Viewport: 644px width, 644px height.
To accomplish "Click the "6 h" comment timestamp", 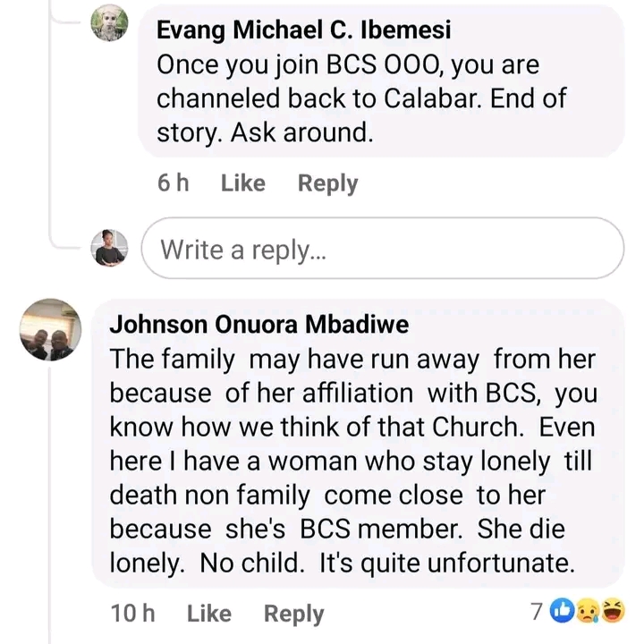I will coord(174,183).
